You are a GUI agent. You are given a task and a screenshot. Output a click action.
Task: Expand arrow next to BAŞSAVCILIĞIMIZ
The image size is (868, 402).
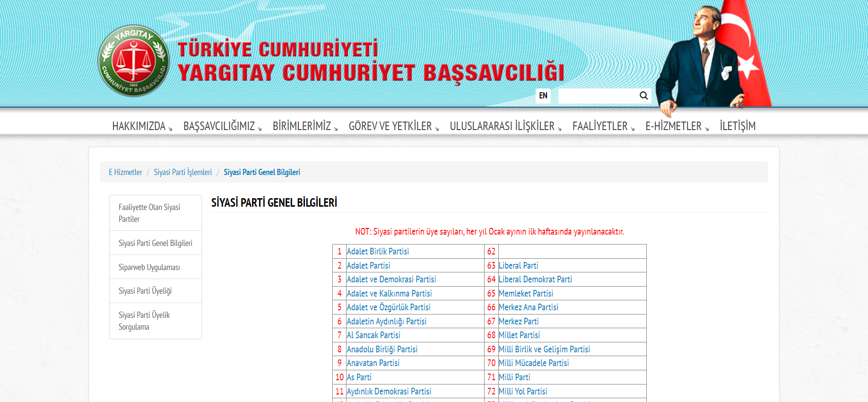259,129
